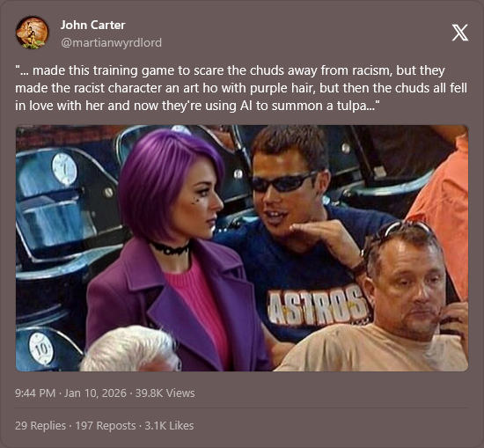This screenshot has height=448, width=484.
Task: Click the John Carter display name
Action: (92, 25)
